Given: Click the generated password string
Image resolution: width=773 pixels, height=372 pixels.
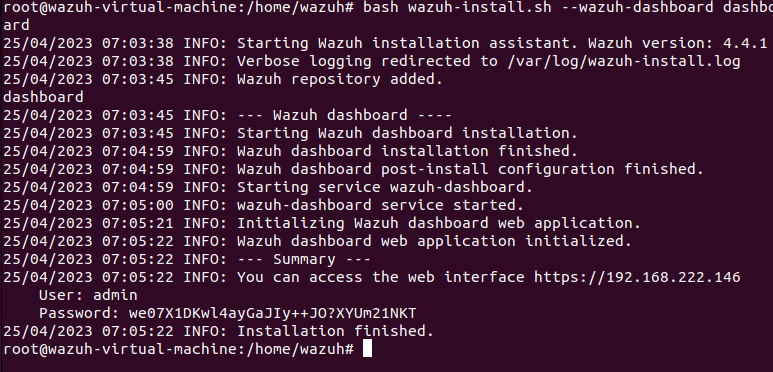Looking at the screenshot, I should [x=273, y=313].
